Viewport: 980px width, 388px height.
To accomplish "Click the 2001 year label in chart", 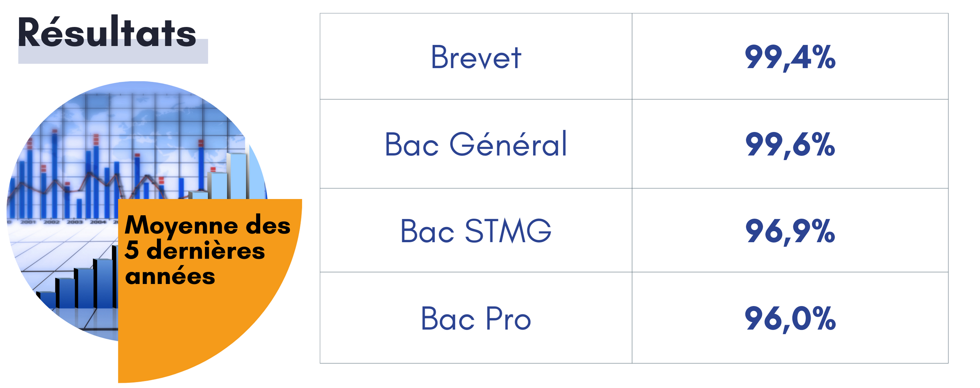I will pyautogui.click(x=28, y=222).
